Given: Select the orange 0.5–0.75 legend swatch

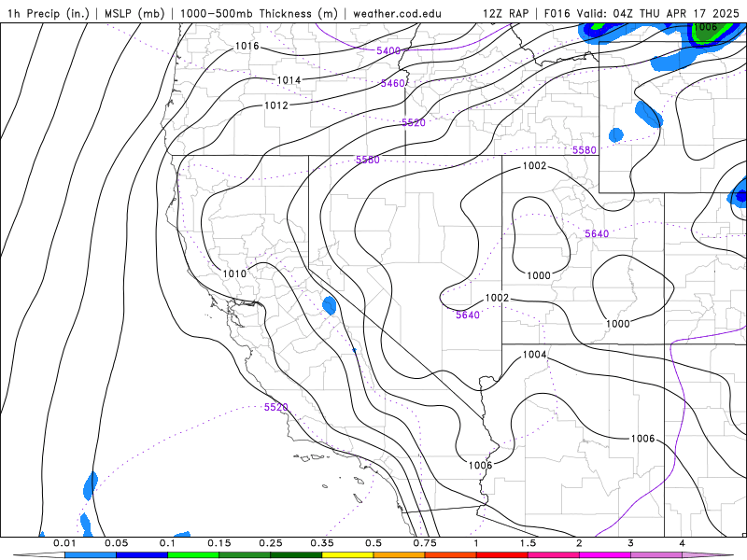Looking at the screenshot, I should (400, 555).
